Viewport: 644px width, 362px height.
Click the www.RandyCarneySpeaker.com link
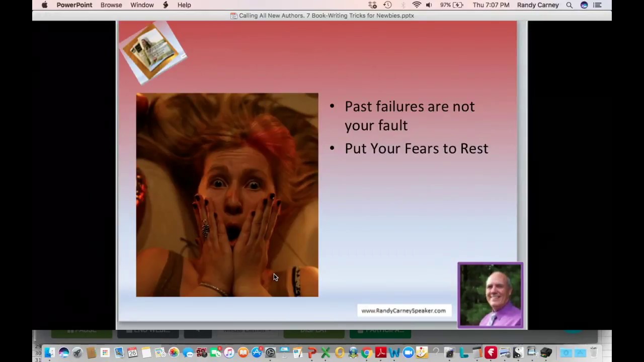coord(404,311)
